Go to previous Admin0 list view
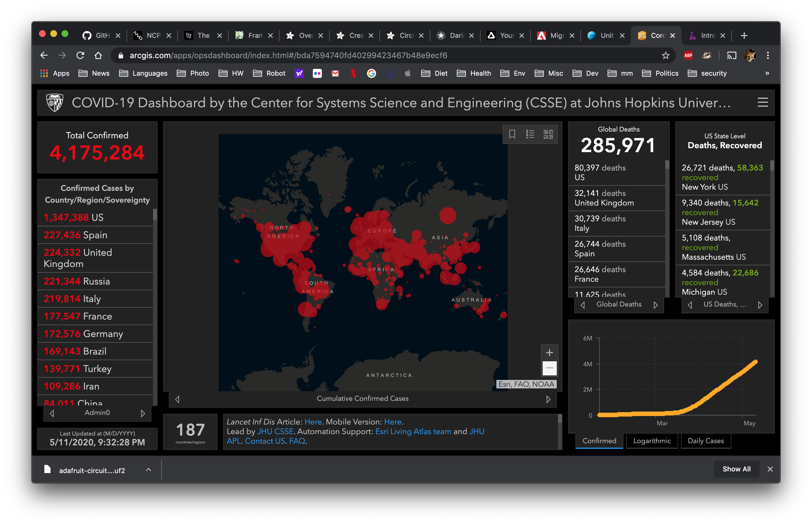This screenshot has width=812, height=525. point(52,413)
